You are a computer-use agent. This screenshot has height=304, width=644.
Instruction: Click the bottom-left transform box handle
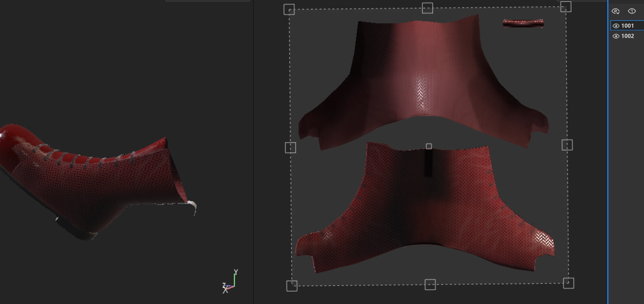292,286
